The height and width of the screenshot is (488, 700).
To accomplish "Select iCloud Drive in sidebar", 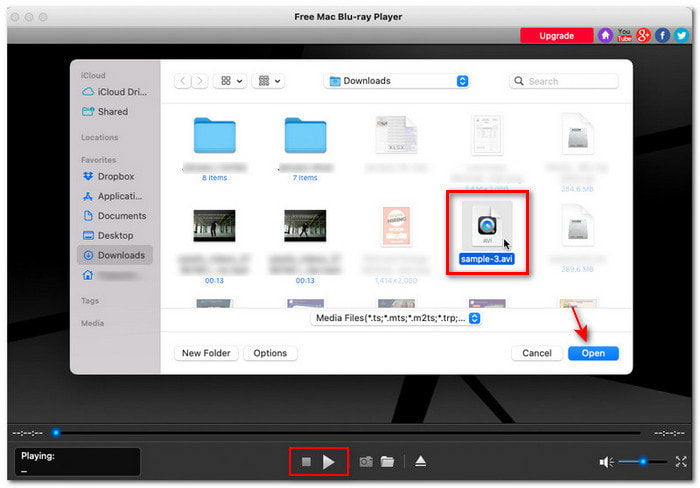I will [115, 92].
